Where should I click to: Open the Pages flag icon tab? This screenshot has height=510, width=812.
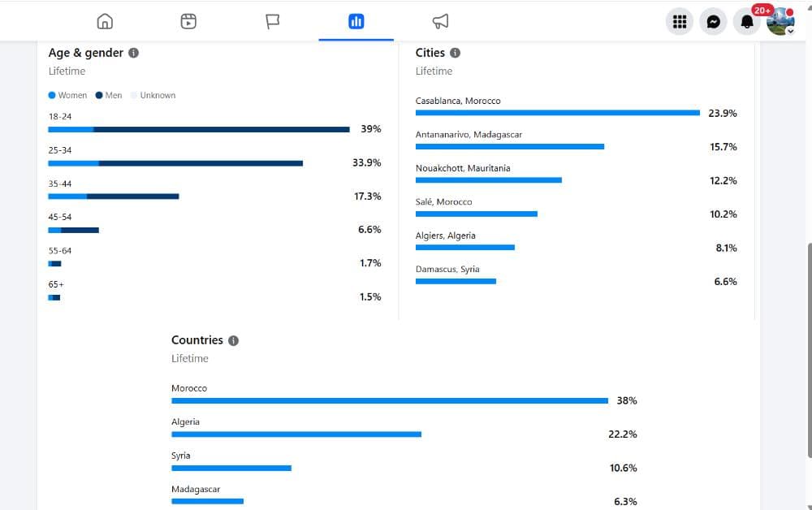coord(272,21)
